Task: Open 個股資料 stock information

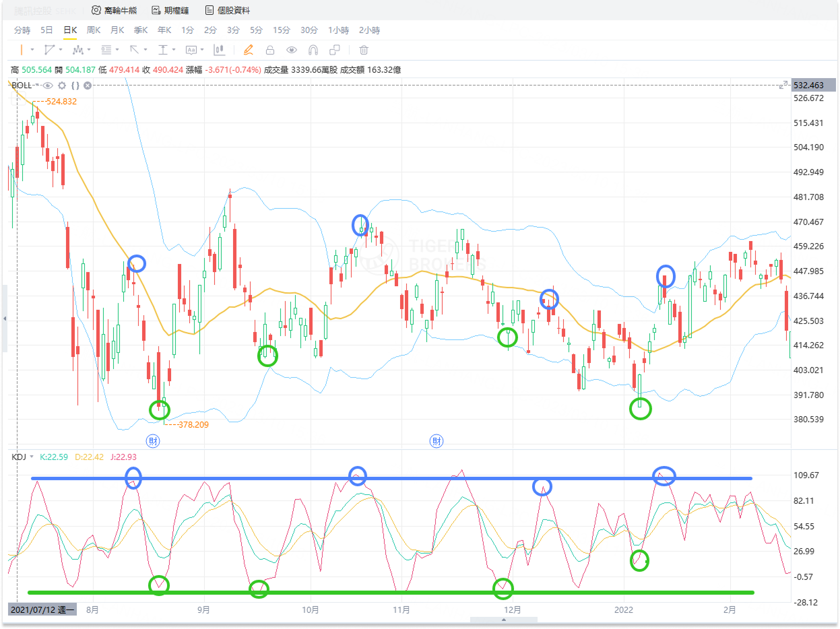Action: (x=228, y=10)
